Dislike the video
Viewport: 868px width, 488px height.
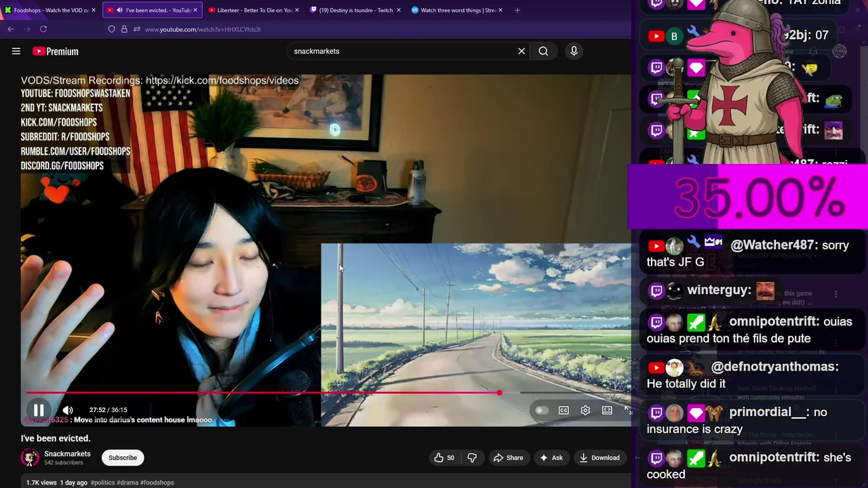[472, 457]
